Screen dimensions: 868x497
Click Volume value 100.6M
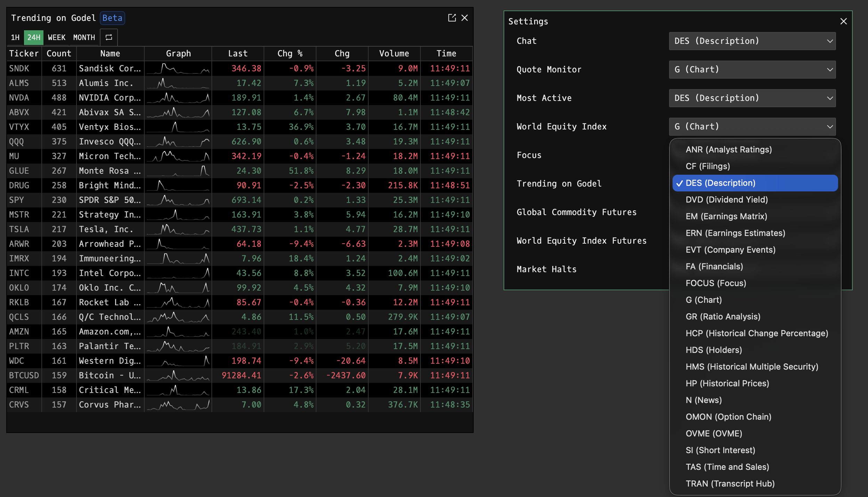(x=403, y=273)
